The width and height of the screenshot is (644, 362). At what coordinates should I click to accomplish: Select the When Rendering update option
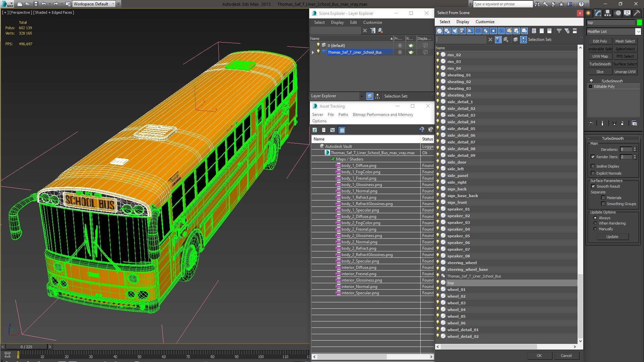595,223
